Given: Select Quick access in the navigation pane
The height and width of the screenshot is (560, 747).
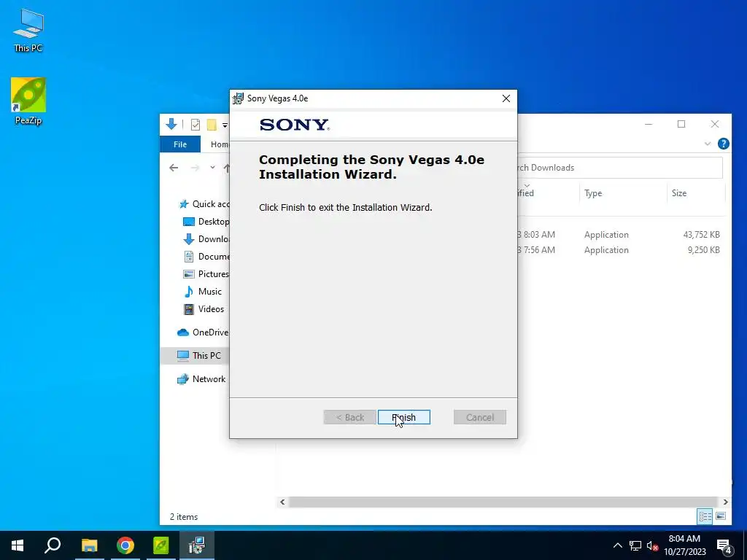Looking at the screenshot, I should click(x=204, y=204).
